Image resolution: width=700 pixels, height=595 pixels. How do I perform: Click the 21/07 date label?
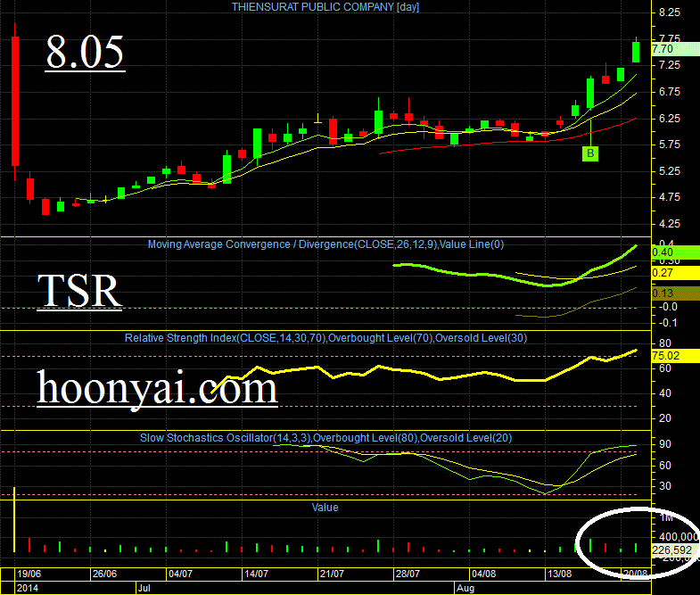[x=332, y=574]
